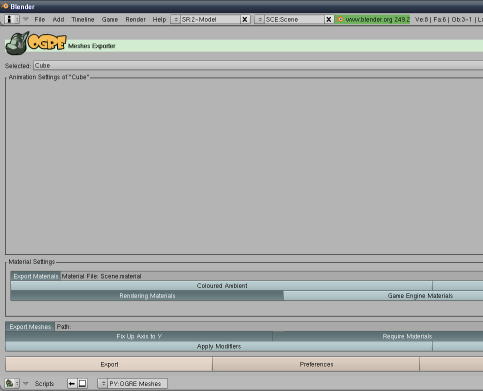Enable the Apply Modifiers option
483x391 pixels.
(219, 346)
